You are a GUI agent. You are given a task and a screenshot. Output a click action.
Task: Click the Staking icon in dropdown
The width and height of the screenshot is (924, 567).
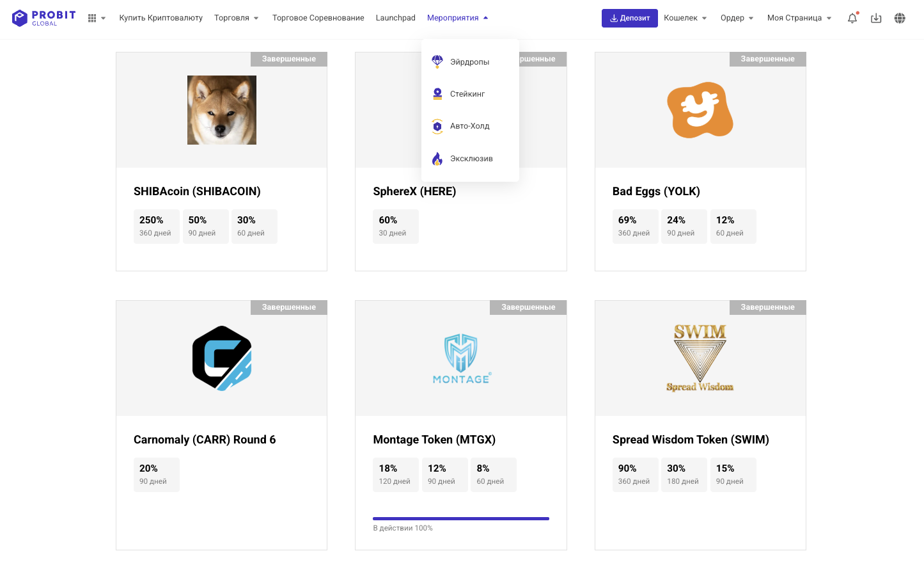click(437, 93)
